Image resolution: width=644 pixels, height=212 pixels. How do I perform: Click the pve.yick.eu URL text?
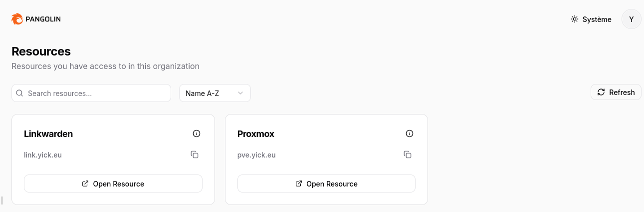point(256,154)
